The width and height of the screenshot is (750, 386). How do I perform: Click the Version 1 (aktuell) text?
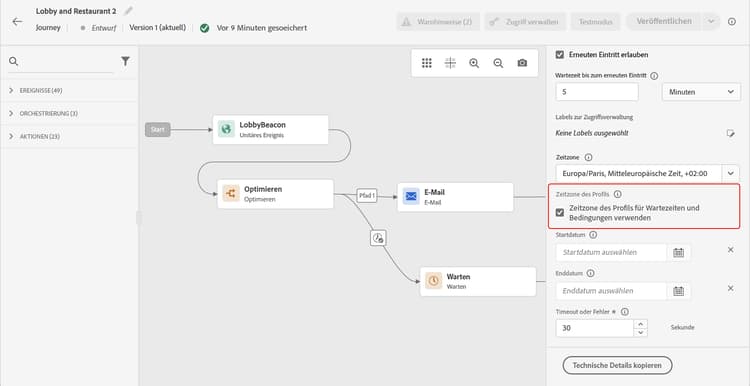(157, 28)
